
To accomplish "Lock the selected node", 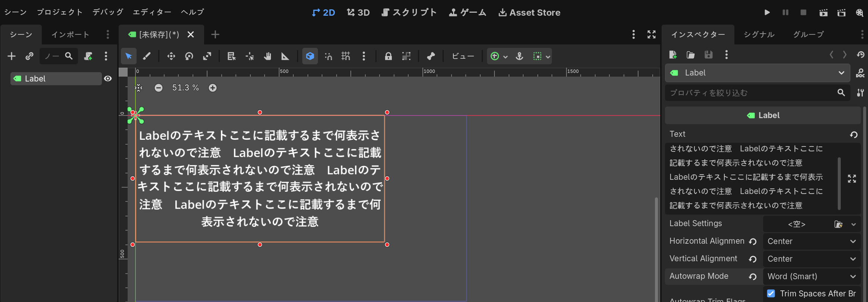I will pyautogui.click(x=388, y=56).
